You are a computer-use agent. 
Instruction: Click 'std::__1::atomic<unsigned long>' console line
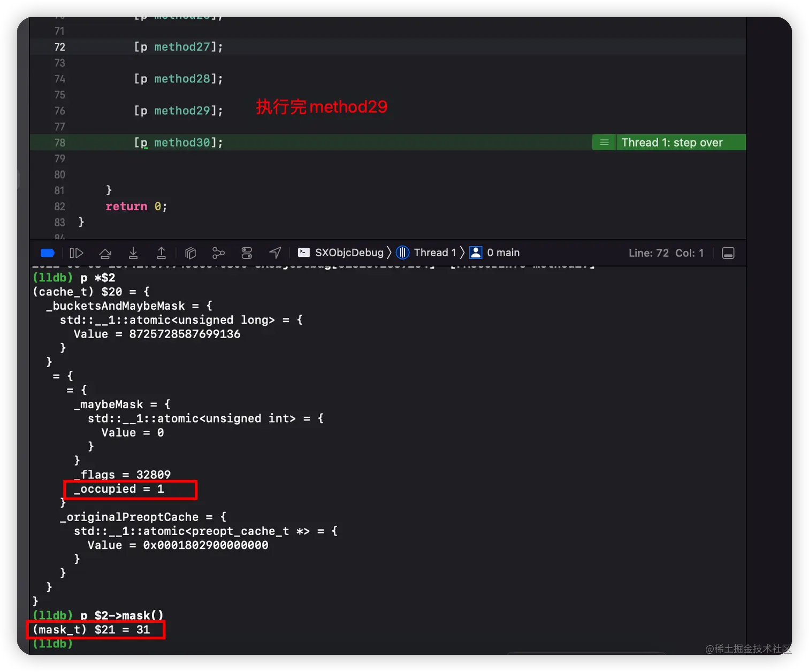(x=181, y=320)
